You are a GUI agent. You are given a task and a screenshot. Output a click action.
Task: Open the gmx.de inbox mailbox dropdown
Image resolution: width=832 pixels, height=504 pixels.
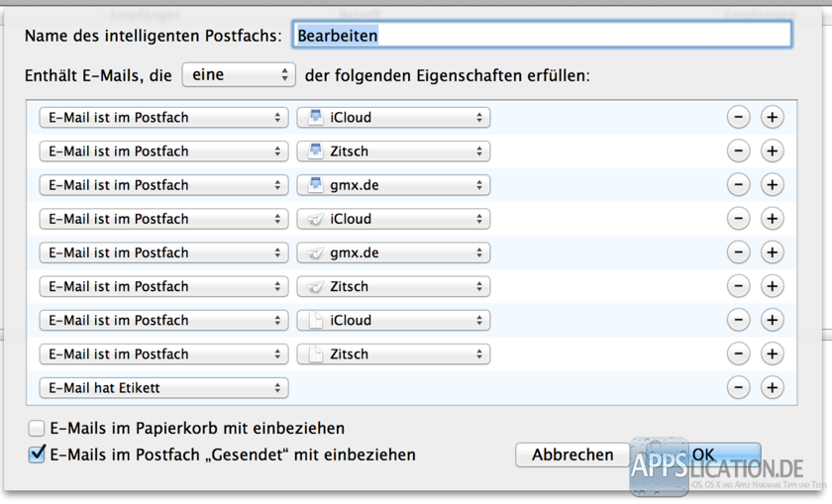(393, 185)
